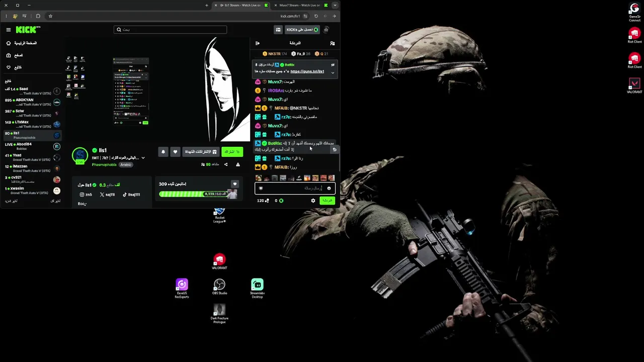Reload the page in browser
This screenshot has width=644, height=362.
(316, 16)
